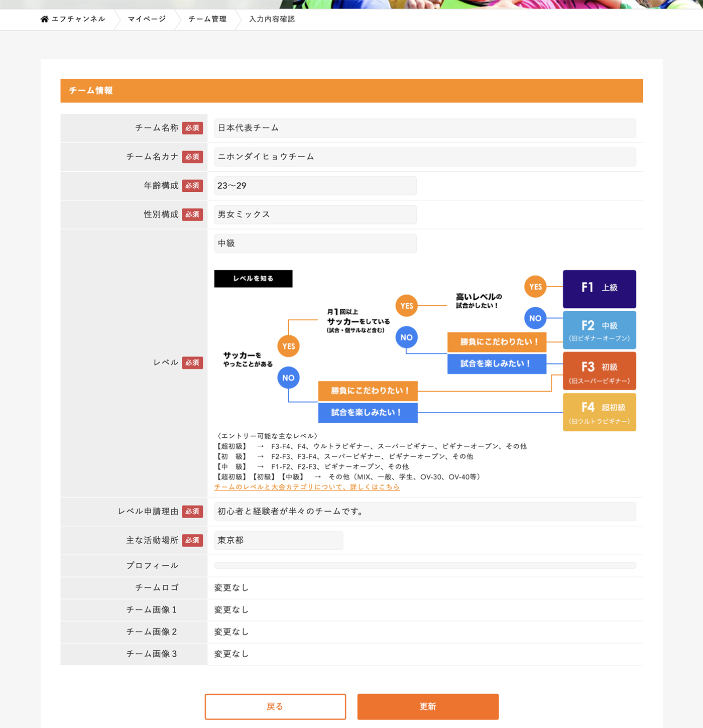
Task: Click the F3 初級 level box
Action: tap(599, 371)
